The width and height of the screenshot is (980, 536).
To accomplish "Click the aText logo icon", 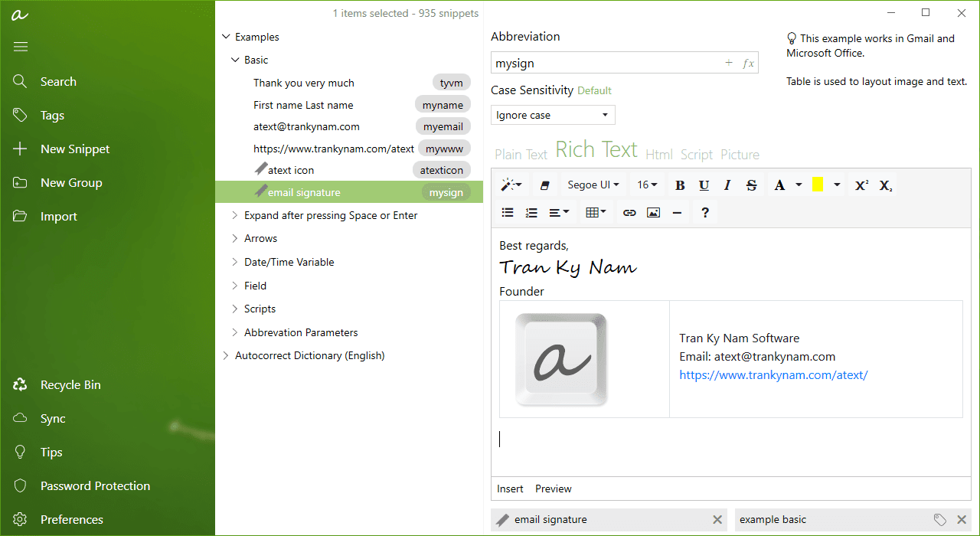I will click(21, 14).
